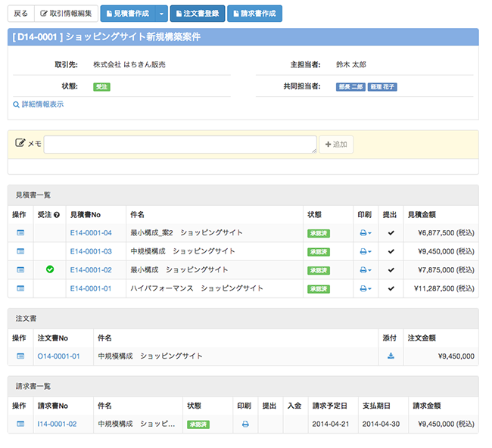Open operation icon for E14-0001-02 row

[x=20, y=270]
